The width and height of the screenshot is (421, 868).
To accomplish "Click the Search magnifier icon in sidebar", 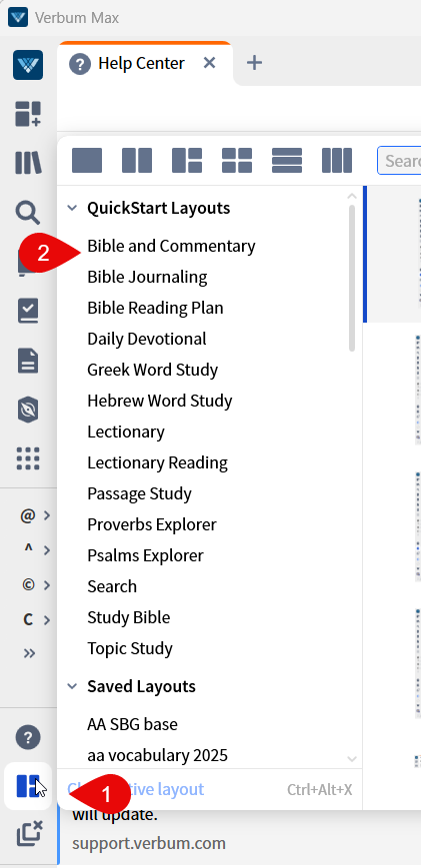I will pyautogui.click(x=28, y=213).
